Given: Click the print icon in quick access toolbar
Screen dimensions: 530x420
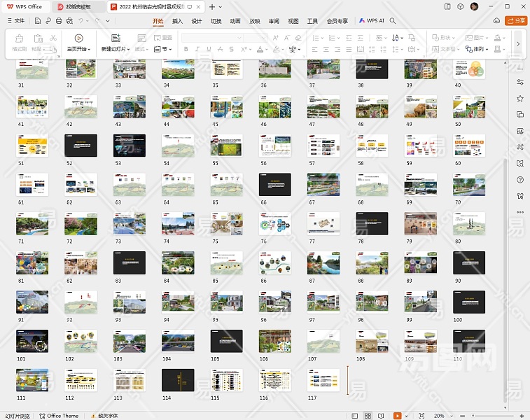Looking at the screenshot, I should click(x=59, y=21).
